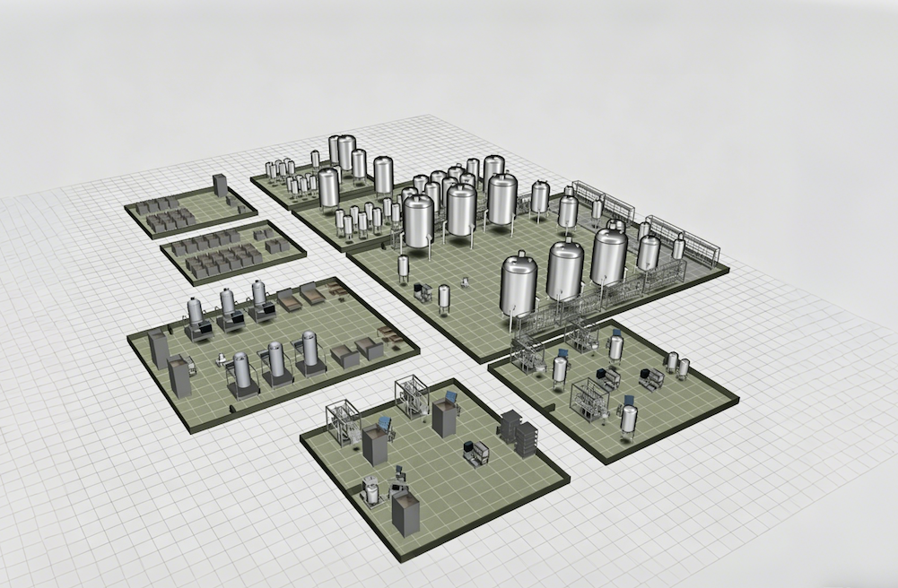Select the rightmost tank in the front row of three

609,256
